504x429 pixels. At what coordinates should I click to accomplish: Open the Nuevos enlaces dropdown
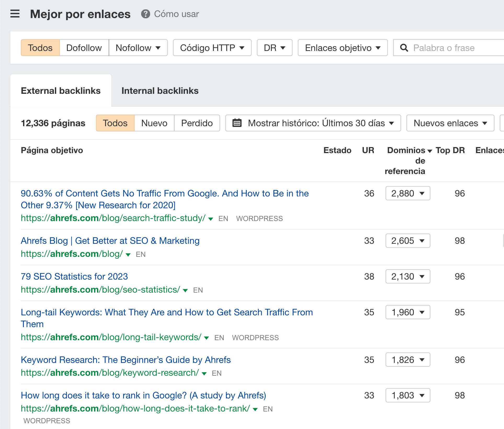[450, 123]
